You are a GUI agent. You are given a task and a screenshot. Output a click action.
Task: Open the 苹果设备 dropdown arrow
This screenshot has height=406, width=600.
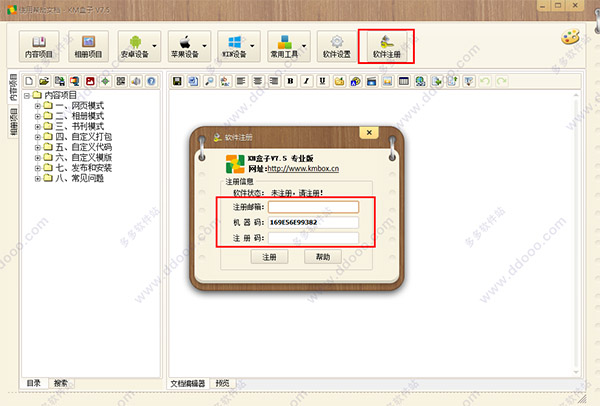pyautogui.click(x=204, y=46)
